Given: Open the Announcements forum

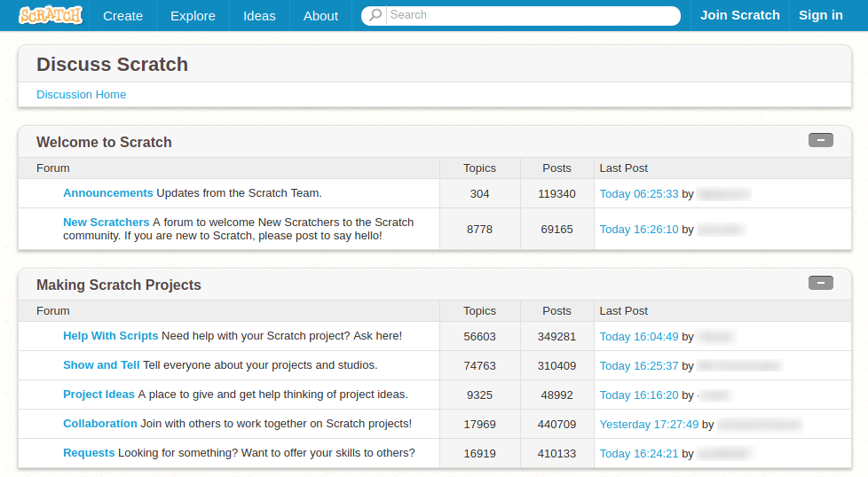Looking at the screenshot, I should point(108,193).
